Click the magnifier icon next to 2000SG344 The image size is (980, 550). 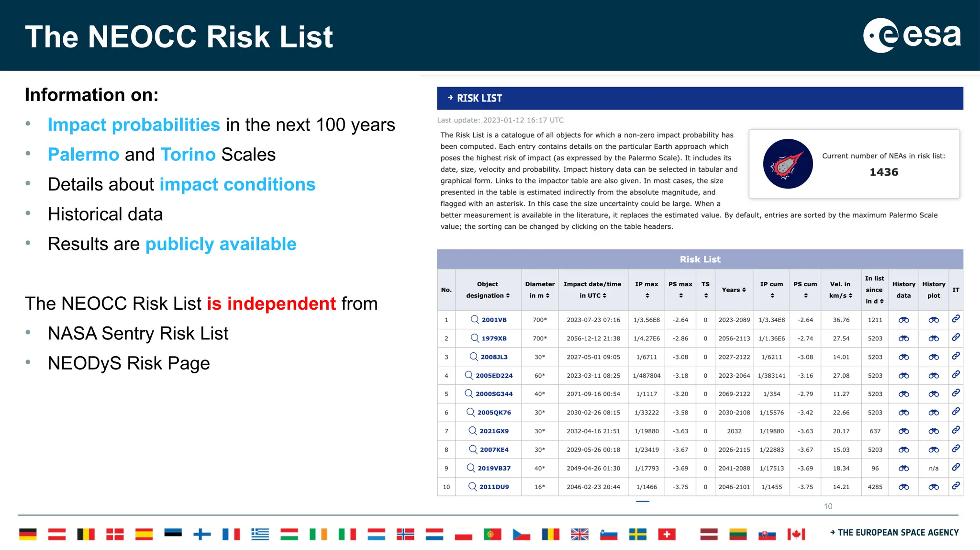(x=469, y=393)
